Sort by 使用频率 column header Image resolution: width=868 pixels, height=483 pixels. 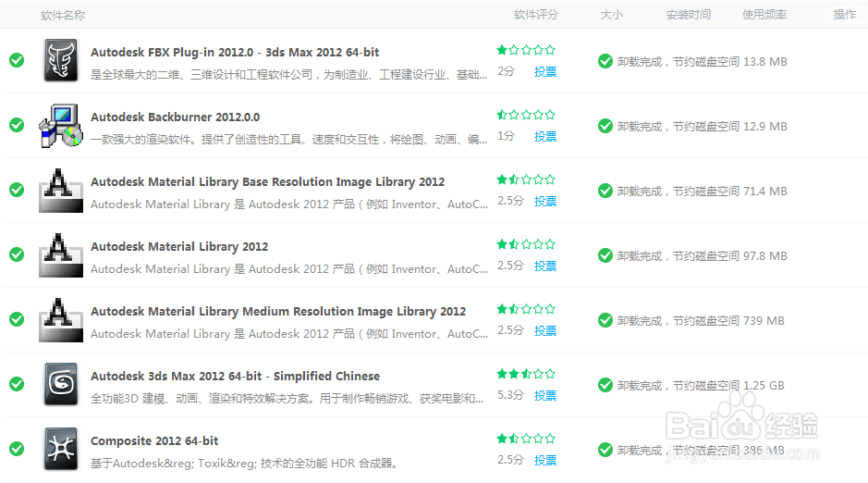[764, 15]
